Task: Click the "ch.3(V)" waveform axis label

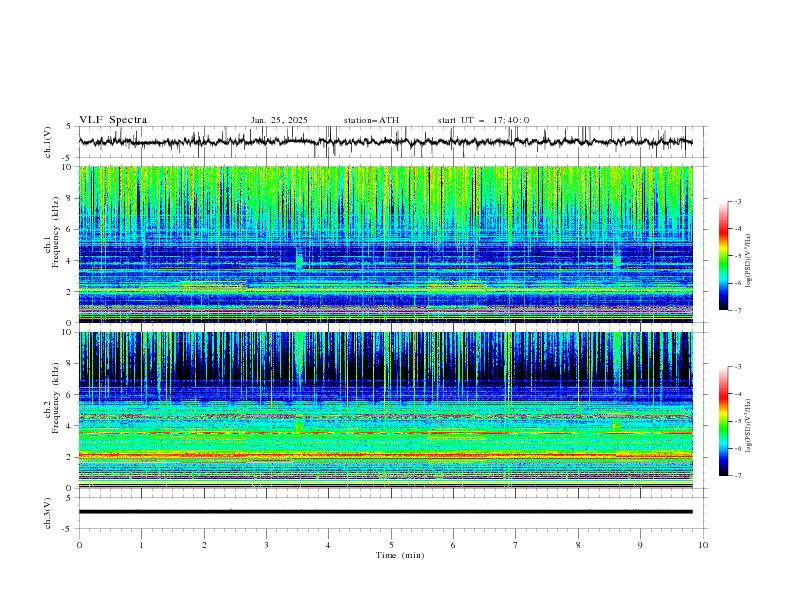Action: click(48, 513)
